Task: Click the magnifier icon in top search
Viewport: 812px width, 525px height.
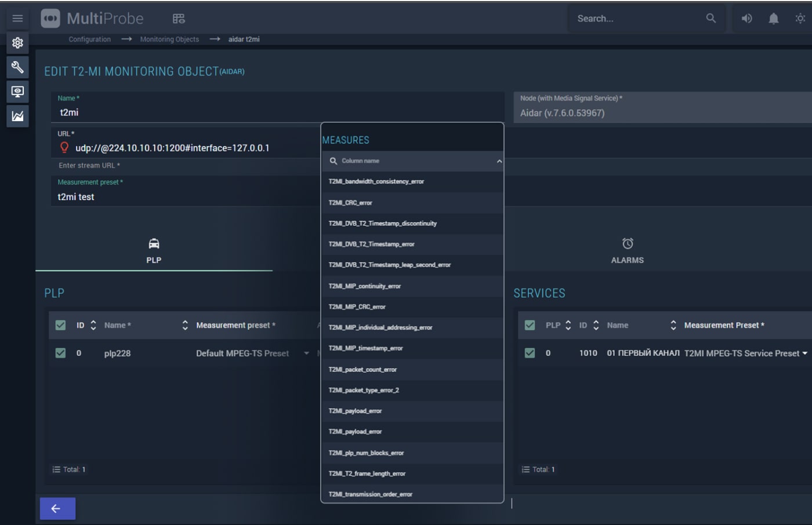Action: [710, 19]
